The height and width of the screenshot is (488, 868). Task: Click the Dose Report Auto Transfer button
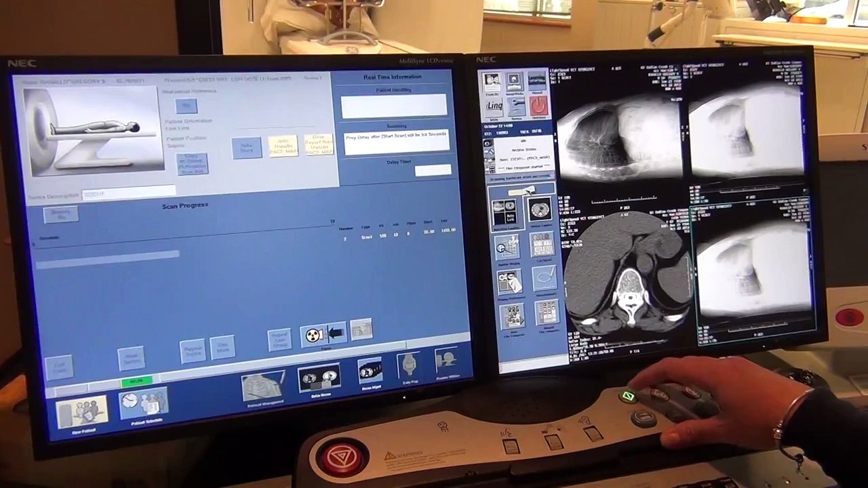coord(318,144)
